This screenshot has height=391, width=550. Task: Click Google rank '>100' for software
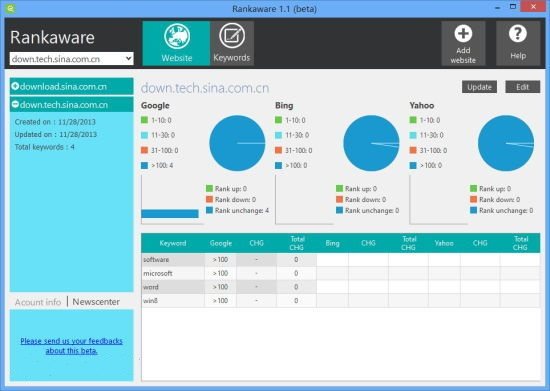click(221, 259)
